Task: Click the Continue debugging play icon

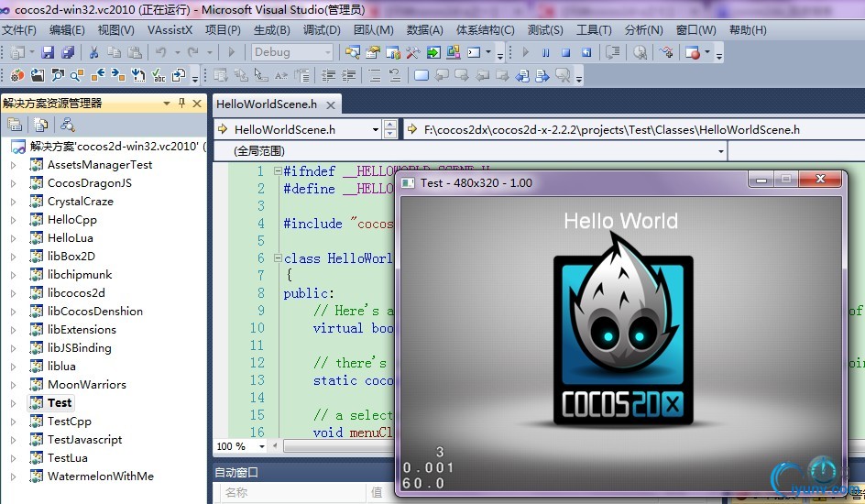Action: pos(525,52)
